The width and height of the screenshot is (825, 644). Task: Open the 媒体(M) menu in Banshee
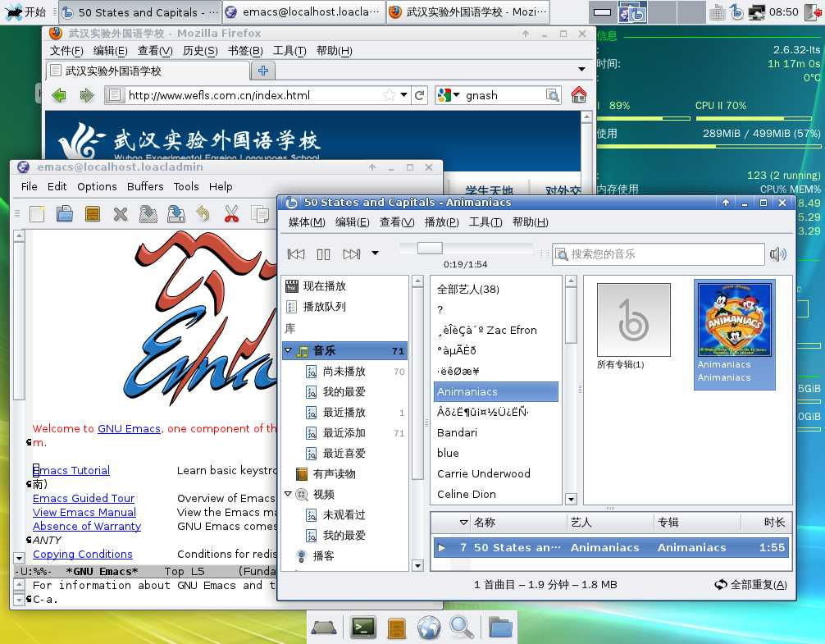coord(307,222)
